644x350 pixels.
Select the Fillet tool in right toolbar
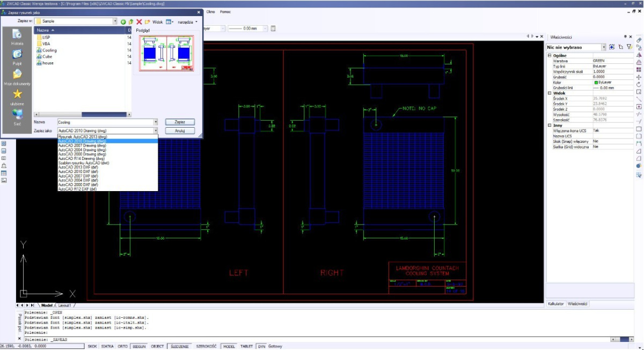[x=639, y=158]
